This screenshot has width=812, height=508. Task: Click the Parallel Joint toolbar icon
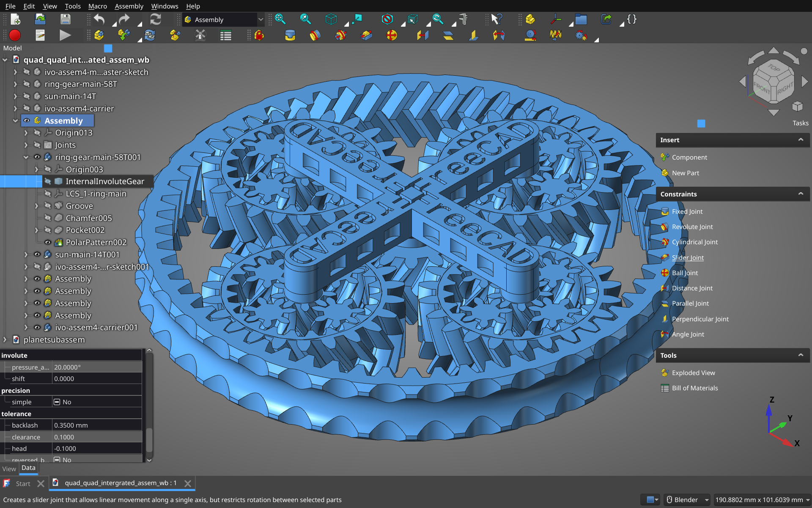[448, 36]
